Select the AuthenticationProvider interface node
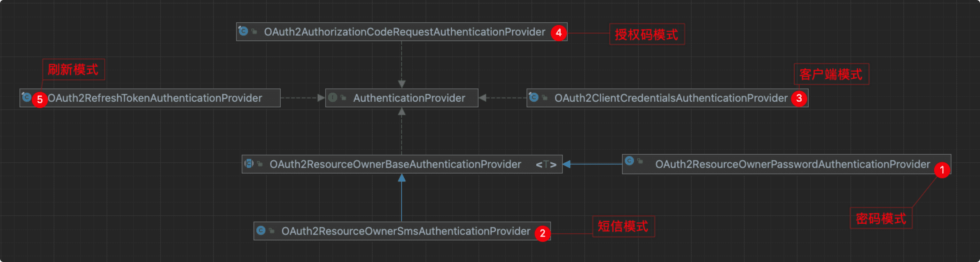The width and height of the screenshot is (980, 262). pos(402,98)
